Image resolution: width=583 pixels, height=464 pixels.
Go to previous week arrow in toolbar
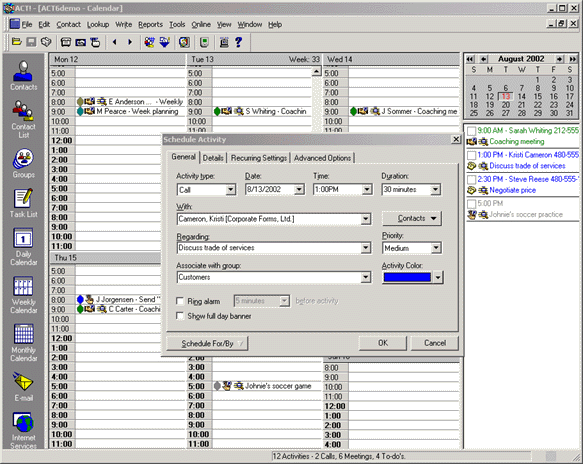pyautogui.click(x=115, y=42)
